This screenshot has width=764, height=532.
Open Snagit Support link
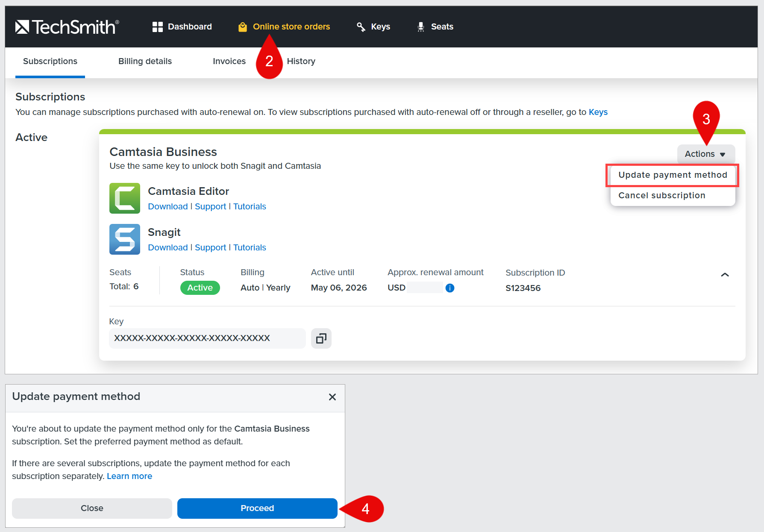(211, 248)
